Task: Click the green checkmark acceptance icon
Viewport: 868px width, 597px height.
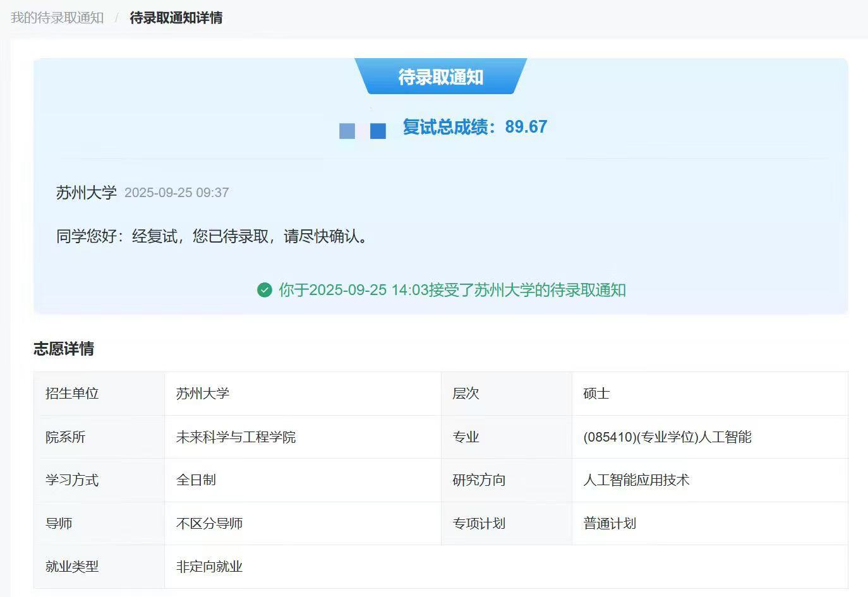Action: click(264, 290)
